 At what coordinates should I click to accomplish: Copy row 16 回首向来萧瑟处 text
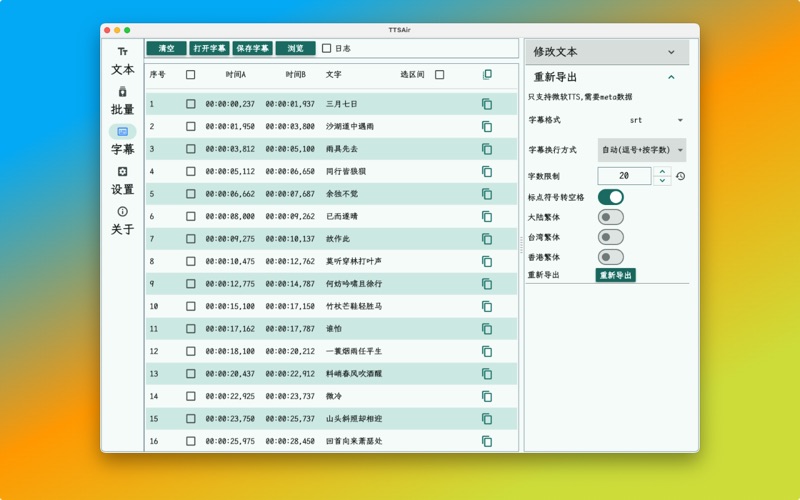487,441
